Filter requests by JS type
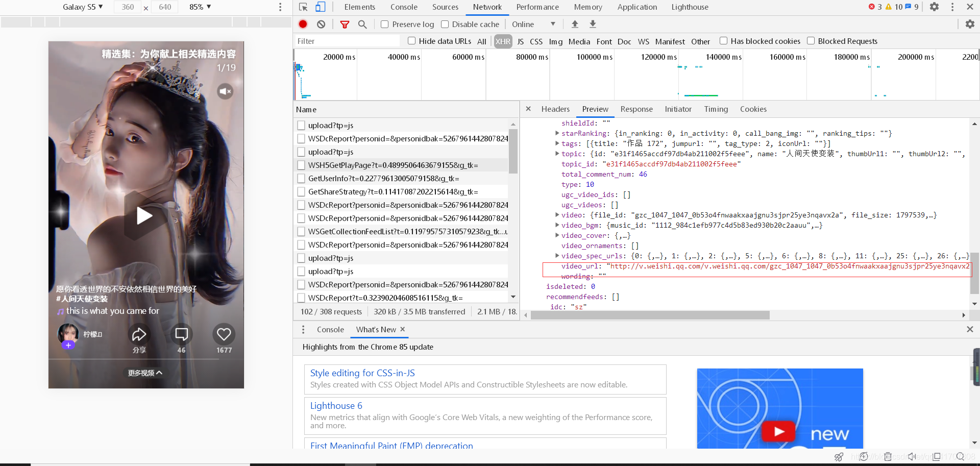 click(520, 41)
